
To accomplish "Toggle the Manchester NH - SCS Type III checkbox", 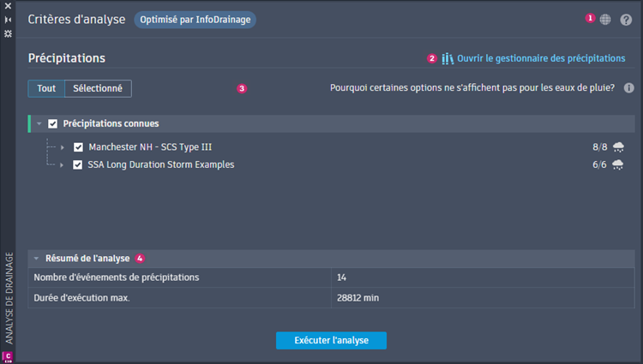I will (x=78, y=147).
